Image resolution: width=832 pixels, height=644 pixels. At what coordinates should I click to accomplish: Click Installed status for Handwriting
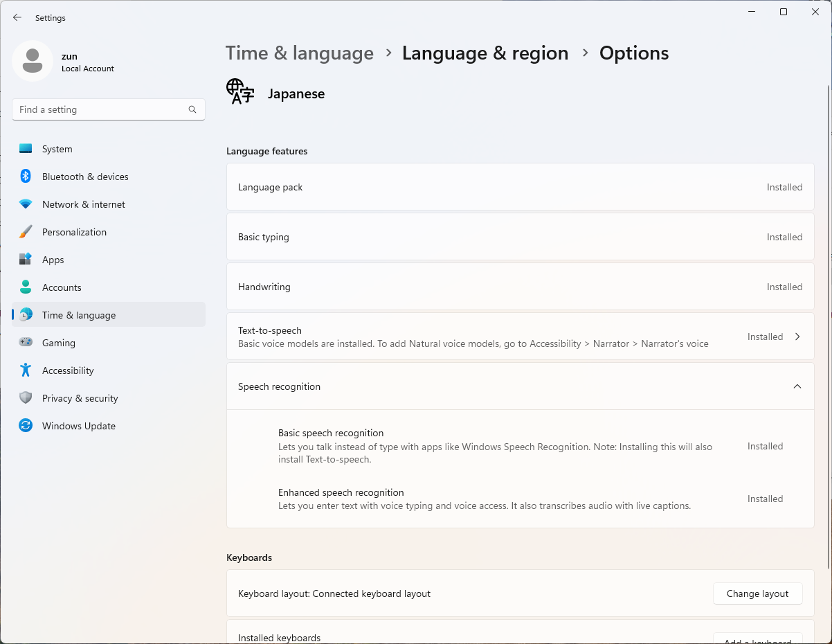784,287
